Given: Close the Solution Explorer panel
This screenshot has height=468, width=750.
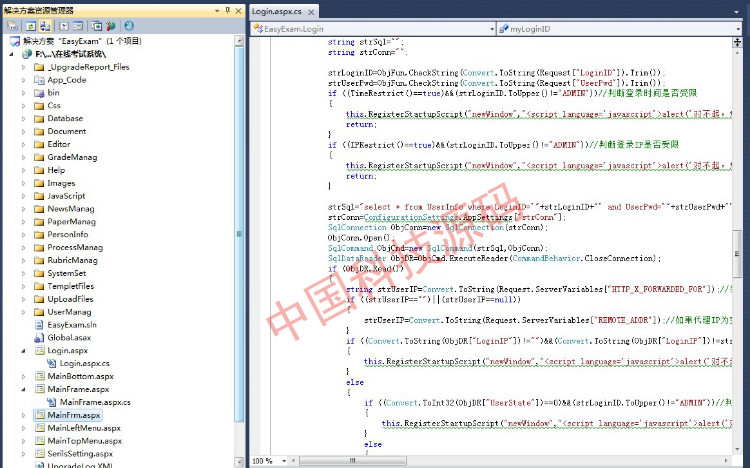Looking at the screenshot, I should pyautogui.click(x=238, y=10).
